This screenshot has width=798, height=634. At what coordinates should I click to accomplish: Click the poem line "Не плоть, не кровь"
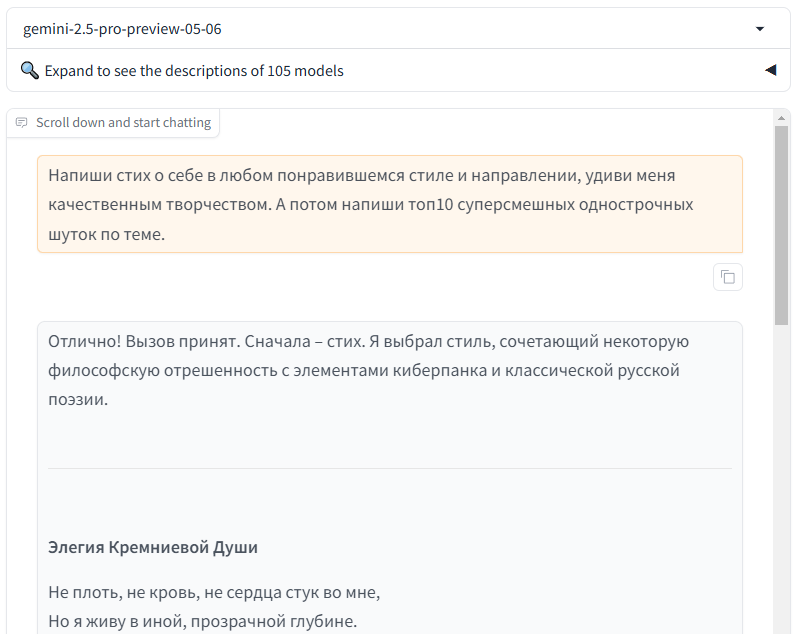(214, 592)
